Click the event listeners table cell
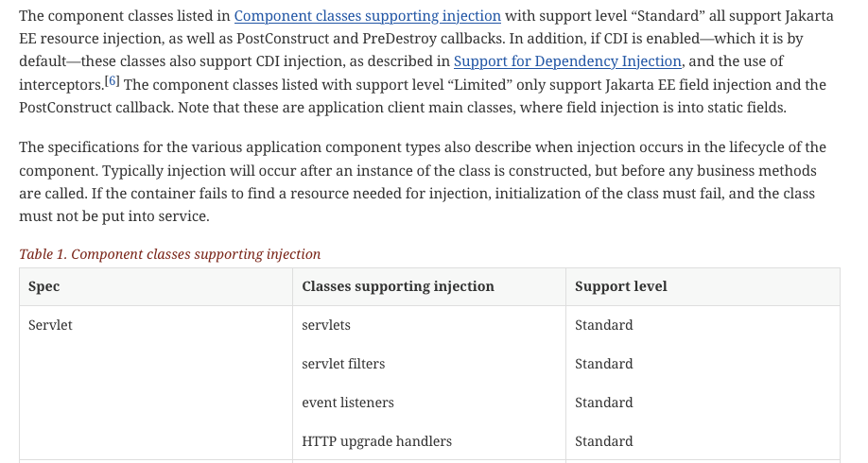868x463 pixels. [347, 403]
